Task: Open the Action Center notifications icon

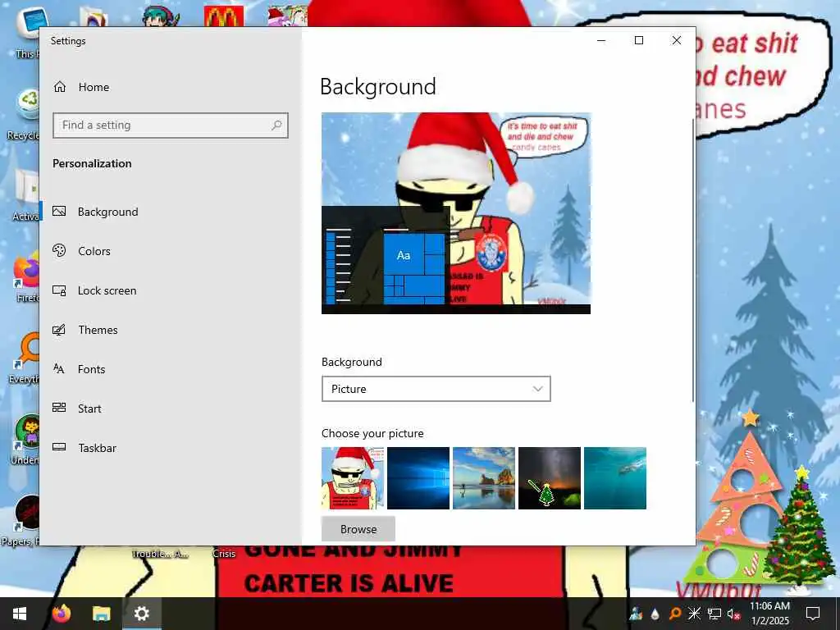Action: click(813, 614)
